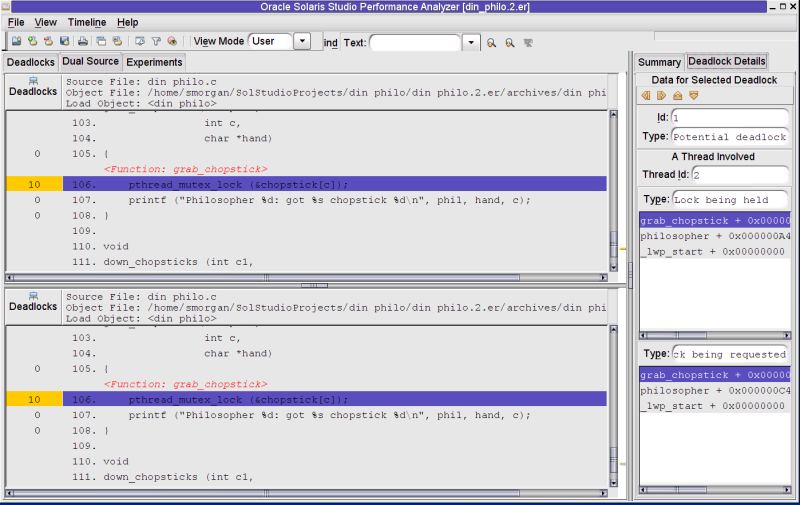Click the Show/Hide Functions toolbar icon
800x505 pixels.
pos(172,41)
